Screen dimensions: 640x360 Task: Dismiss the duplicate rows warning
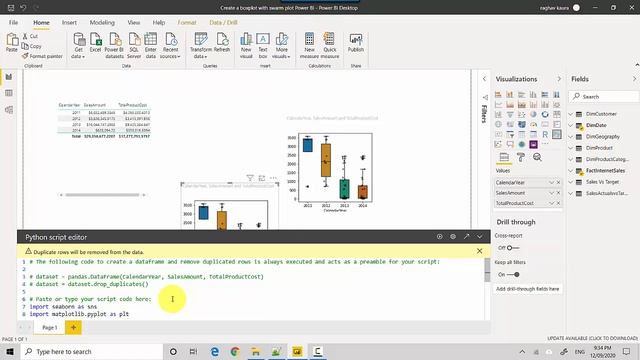click(x=480, y=251)
